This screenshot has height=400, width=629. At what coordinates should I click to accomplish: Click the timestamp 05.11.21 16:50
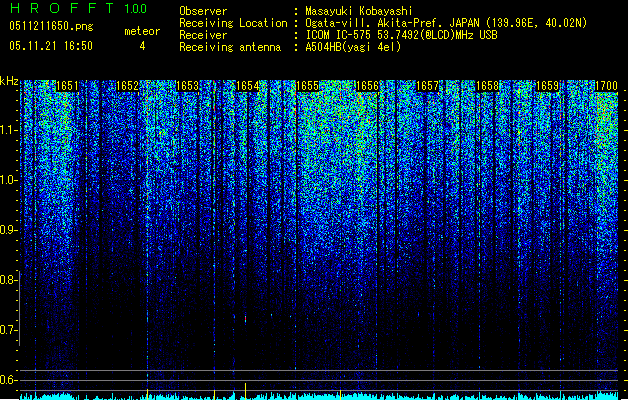coord(51,46)
